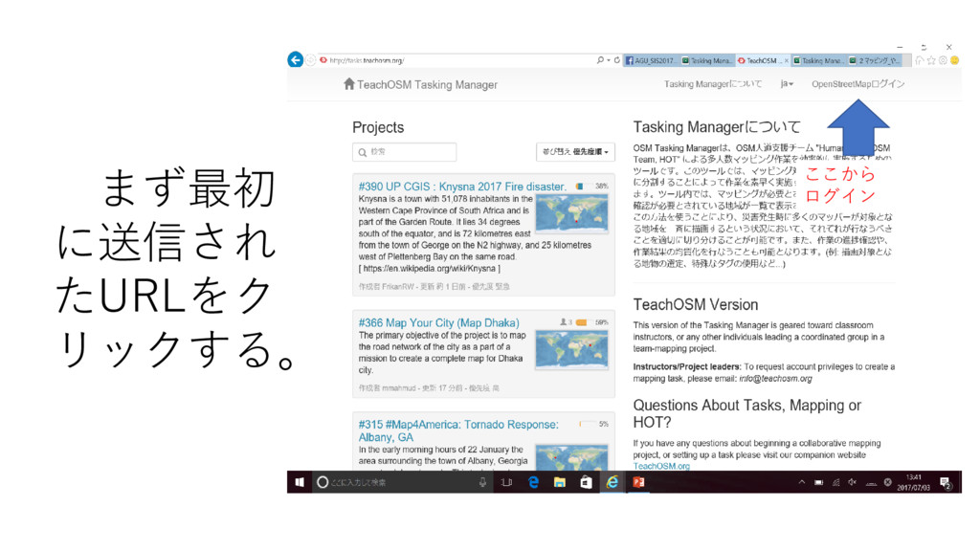Click the 38% progress bar of project #390
The image size is (980, 551).
(583, 187)
